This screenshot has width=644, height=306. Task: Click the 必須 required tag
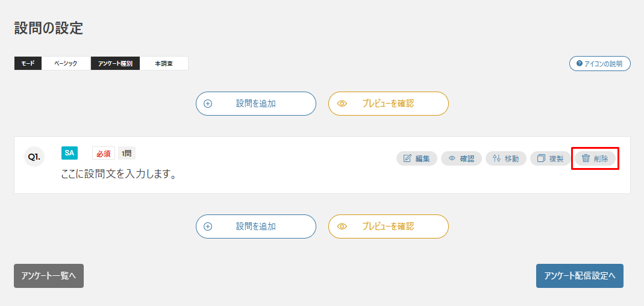[104, 154]
